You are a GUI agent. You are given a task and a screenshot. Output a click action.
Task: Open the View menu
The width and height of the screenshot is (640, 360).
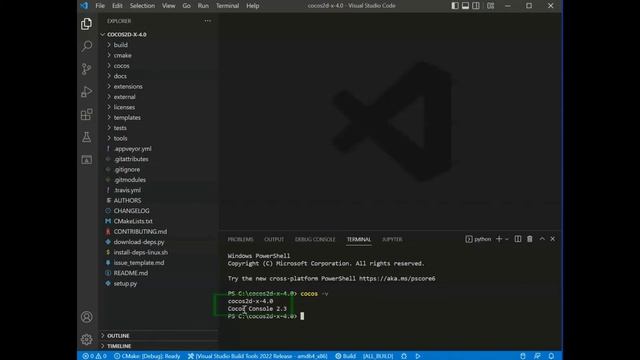pyautogui.click(x=168, y=6)
